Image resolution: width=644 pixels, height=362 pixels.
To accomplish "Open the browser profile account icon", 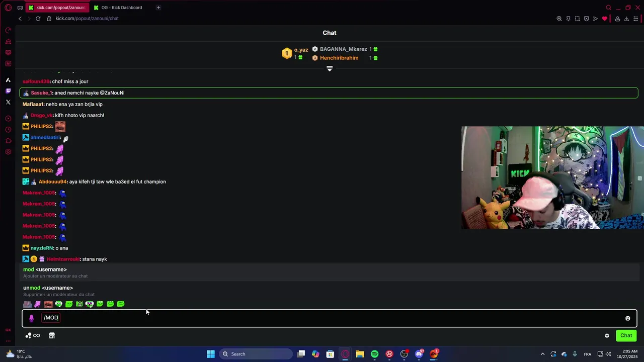I will point(617,19).
